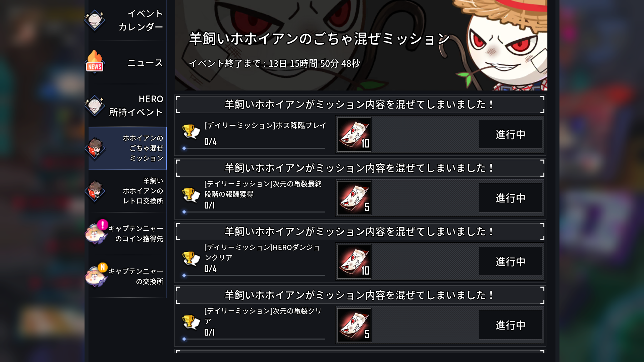Image resolution: width=644 pixels, height=362 pixels.
Task: Click the NEWS flame icon
Action: point(95,62)
